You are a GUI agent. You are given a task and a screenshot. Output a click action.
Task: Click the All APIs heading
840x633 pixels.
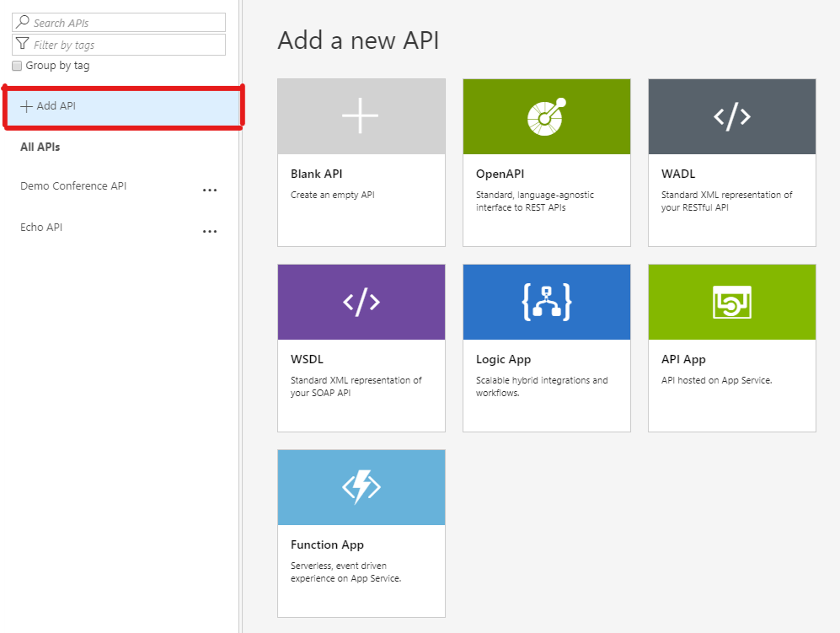(x=40, y=148)
